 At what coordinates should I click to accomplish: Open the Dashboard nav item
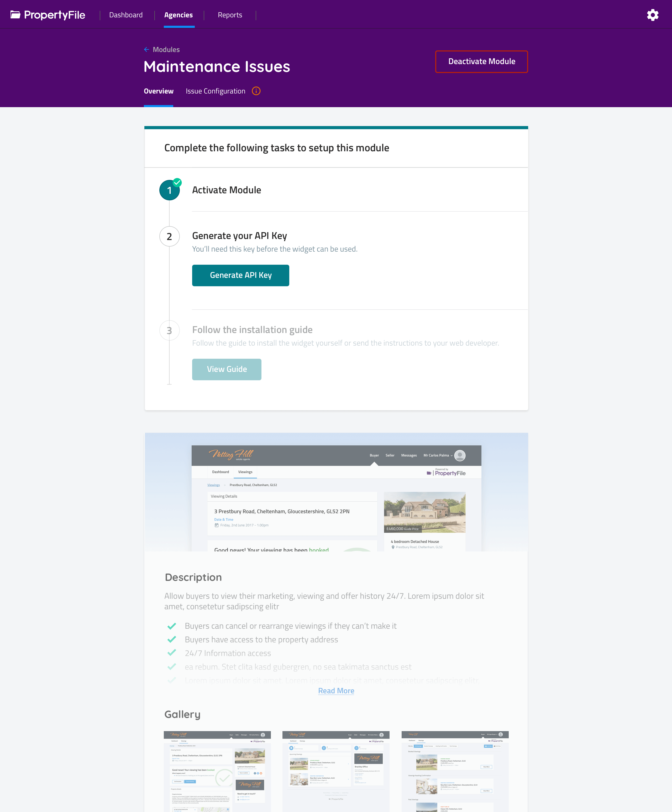pyautogui.click(x=126, y=15)
